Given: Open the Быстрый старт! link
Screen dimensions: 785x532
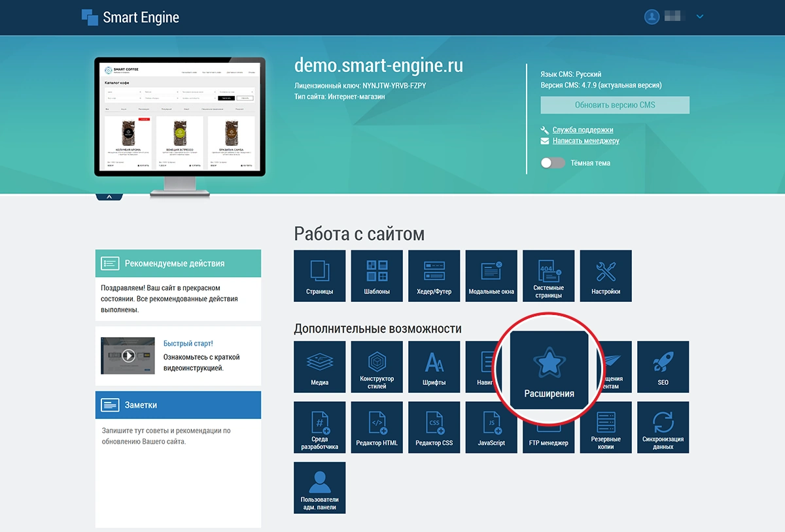Looking at the screenshot, I should [x=188, y=344].
